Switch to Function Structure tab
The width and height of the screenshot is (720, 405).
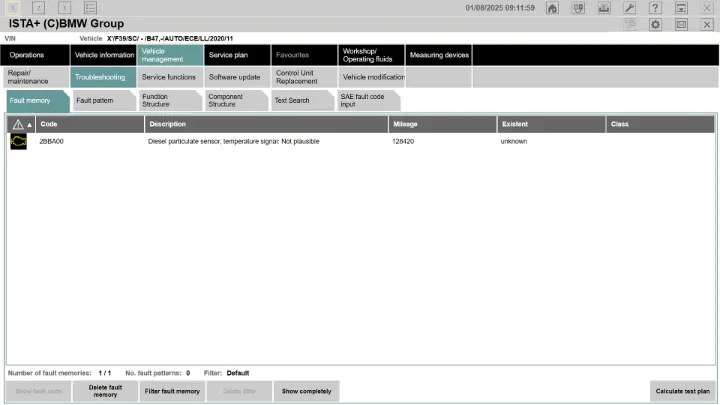170,101
